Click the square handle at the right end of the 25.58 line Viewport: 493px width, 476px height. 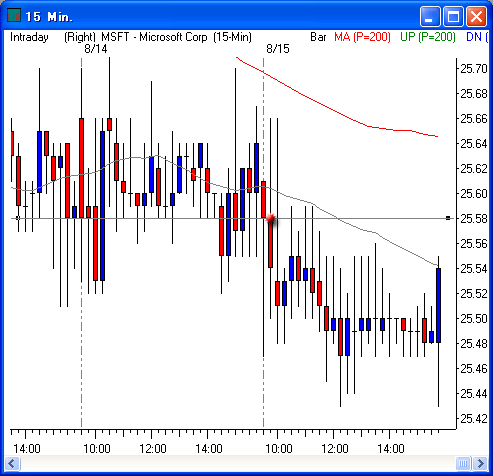pos(448,218)
